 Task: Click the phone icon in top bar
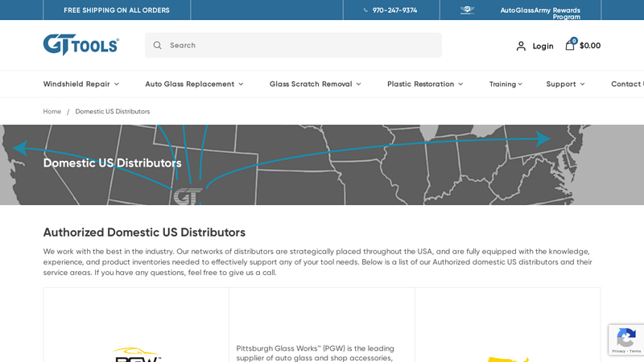[365, 10]
